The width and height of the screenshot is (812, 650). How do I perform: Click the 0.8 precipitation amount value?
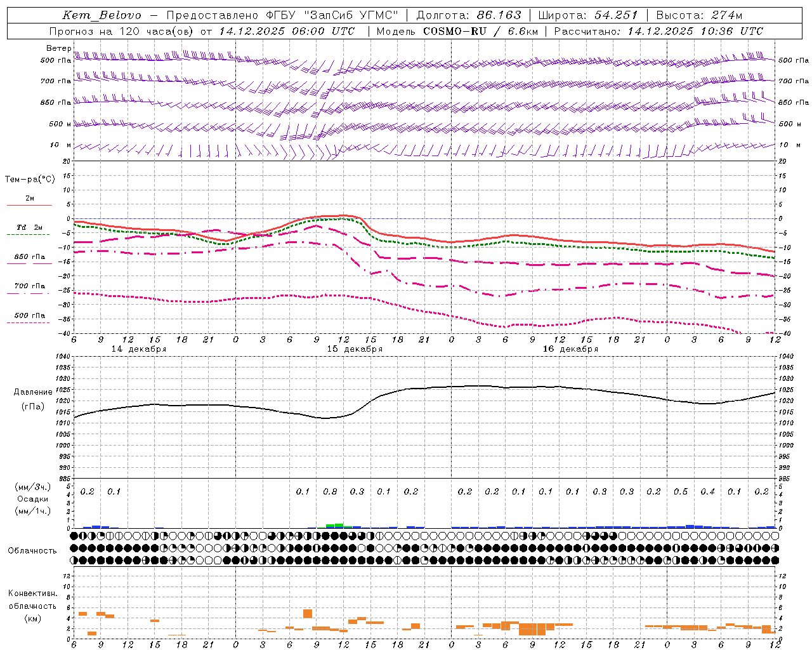tap(330, 491)
